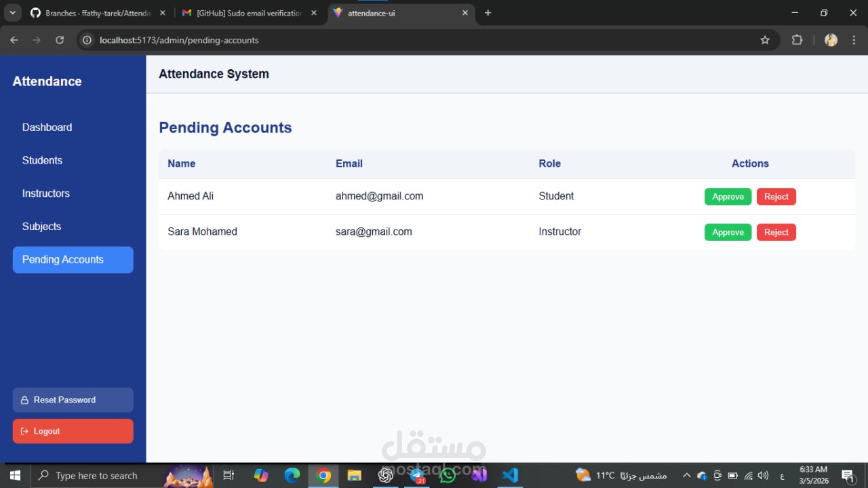Open Visual Studio Code taskbar icon
Viewport: 868px width, 488px height.
511,476
